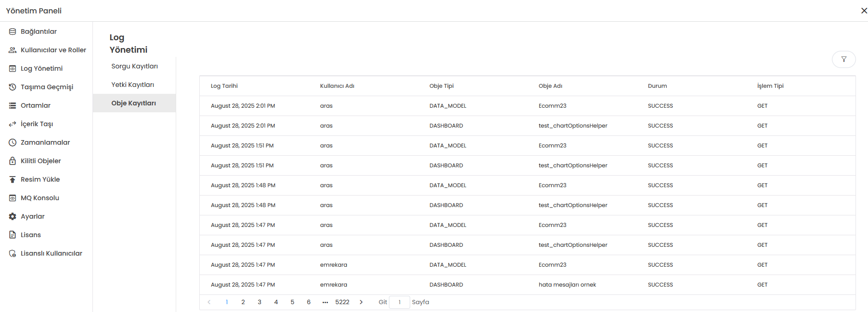This screenshot has width=868, height=312.
Task: Click the Ayarlar gear icon
Action: 12,216
